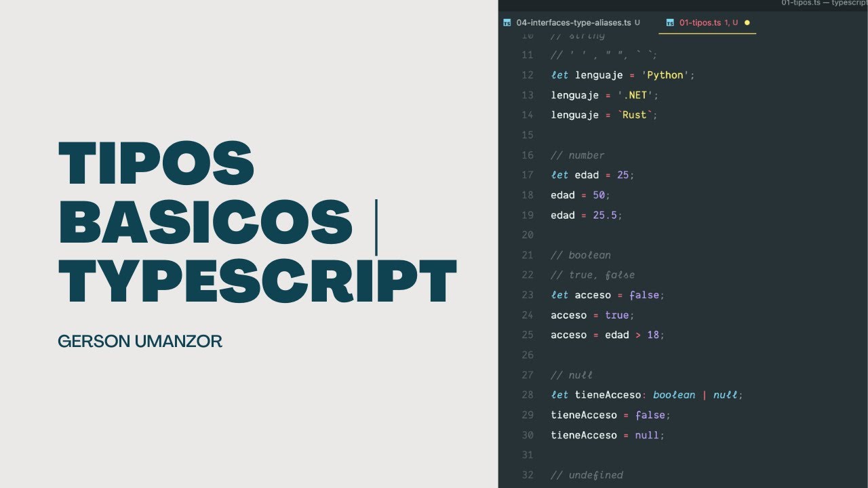Click 'let' keyword on line 12
Image resolution: width=868 pixels, height=488 pixels.
(x=559, y=75)
